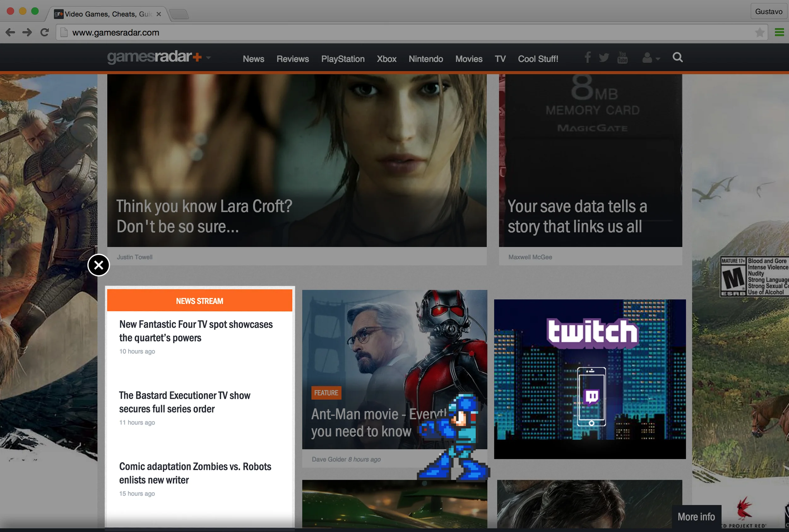Viewport: 789px width, 532px height.
Task: Bookmark page with the star icon
Action: point(759,33)
